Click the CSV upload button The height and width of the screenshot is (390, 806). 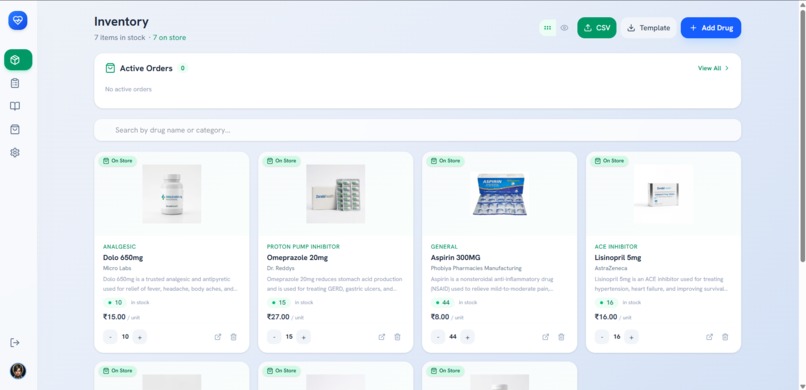597,28
